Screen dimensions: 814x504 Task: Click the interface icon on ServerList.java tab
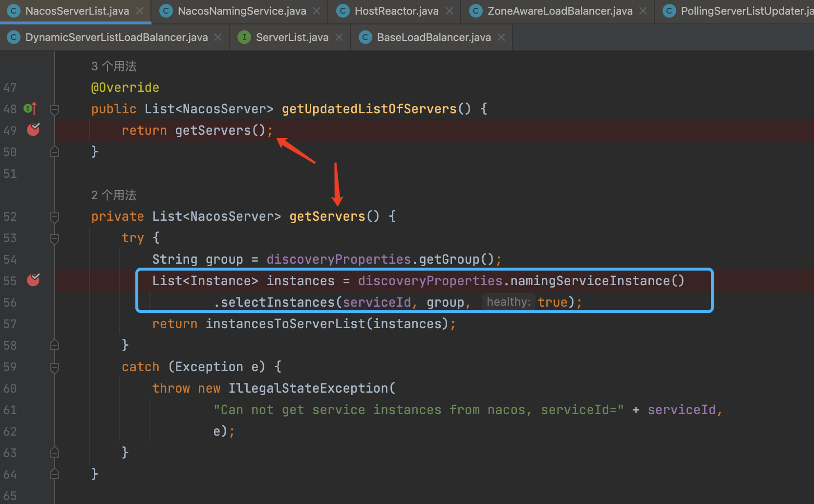[x=244, y=37]
